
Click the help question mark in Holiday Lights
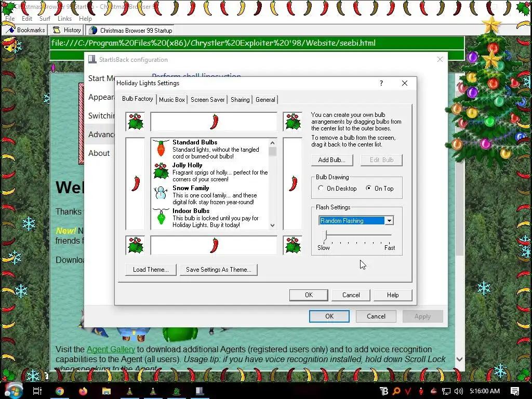click(x=381, y=83)
